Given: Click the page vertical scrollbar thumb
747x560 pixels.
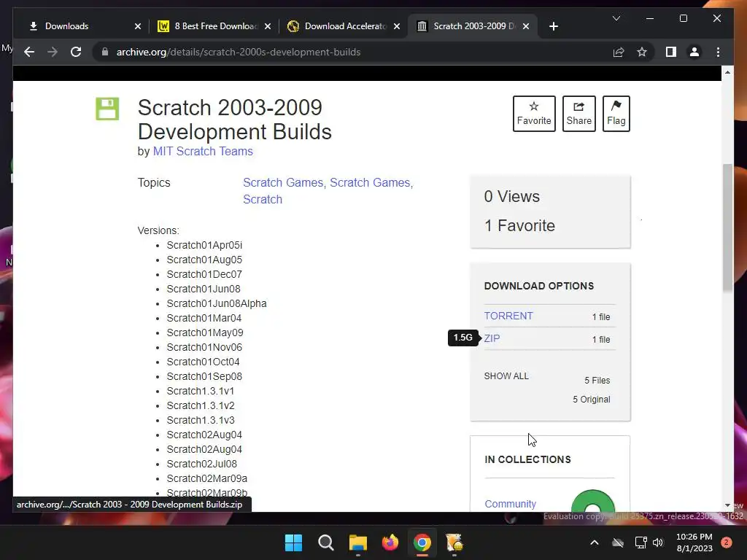Looking at the screenshot, I should coord(727,227).
